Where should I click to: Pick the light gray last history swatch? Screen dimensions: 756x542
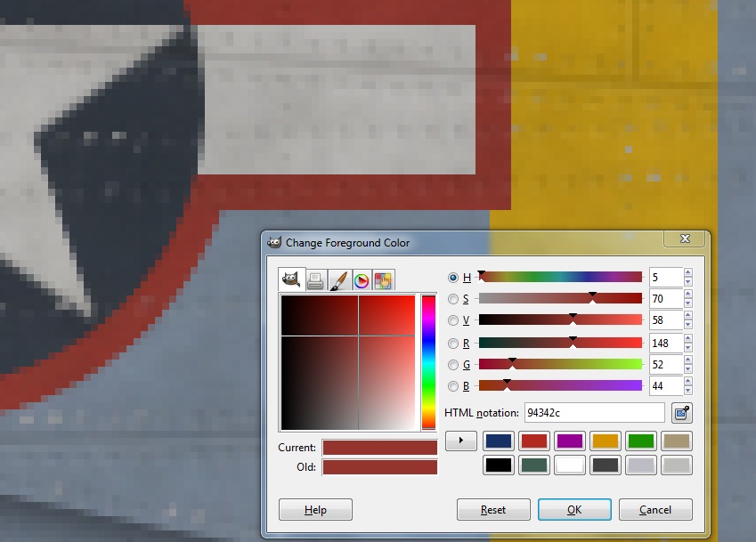677,465
